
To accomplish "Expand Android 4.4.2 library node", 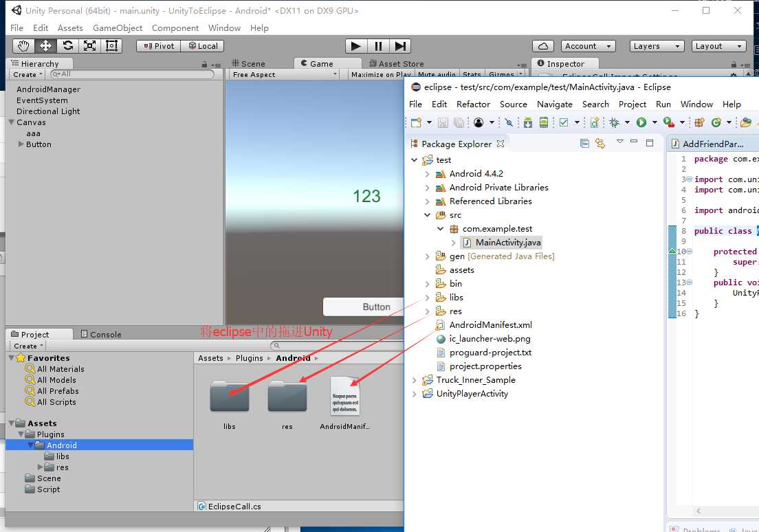I will 428,174.
